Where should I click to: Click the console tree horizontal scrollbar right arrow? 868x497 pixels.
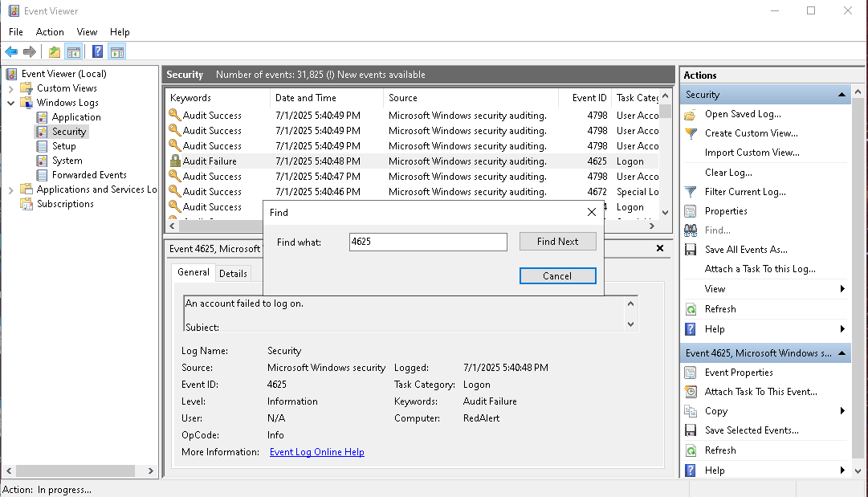click(x=151, y=471)
